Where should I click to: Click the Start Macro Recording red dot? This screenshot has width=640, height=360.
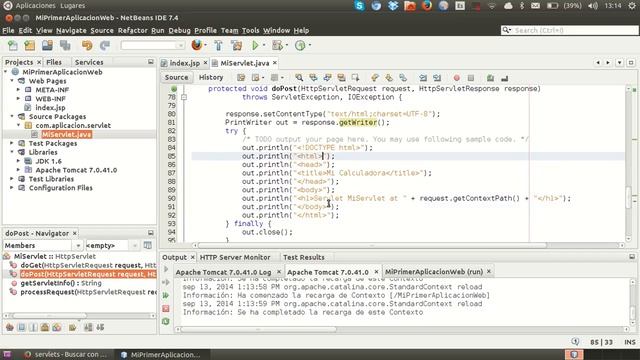457,78
